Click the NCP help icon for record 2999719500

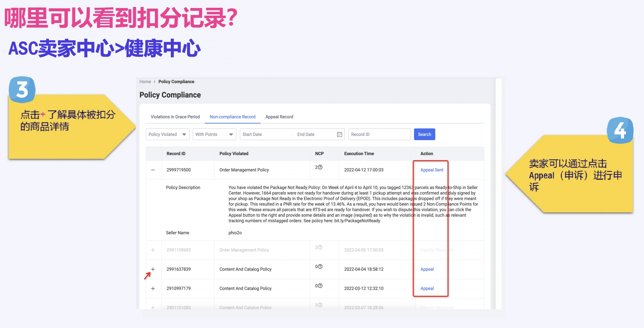[320, 167]
